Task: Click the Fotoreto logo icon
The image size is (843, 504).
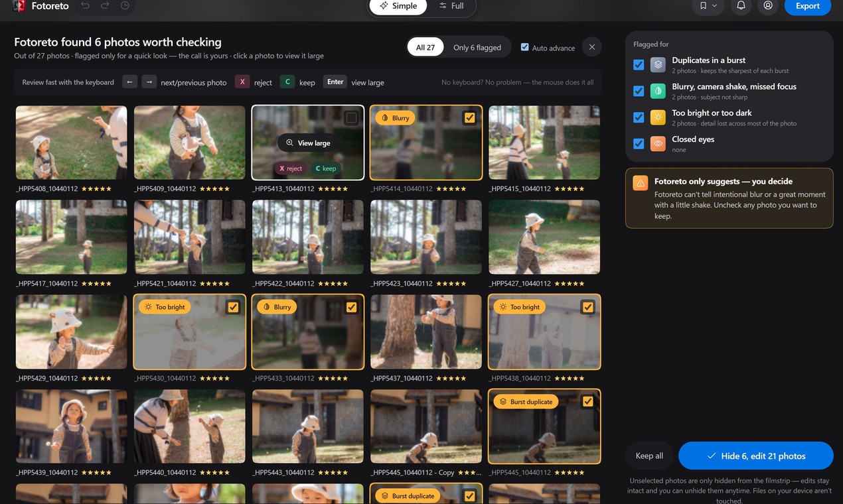Action: [19, 6]
